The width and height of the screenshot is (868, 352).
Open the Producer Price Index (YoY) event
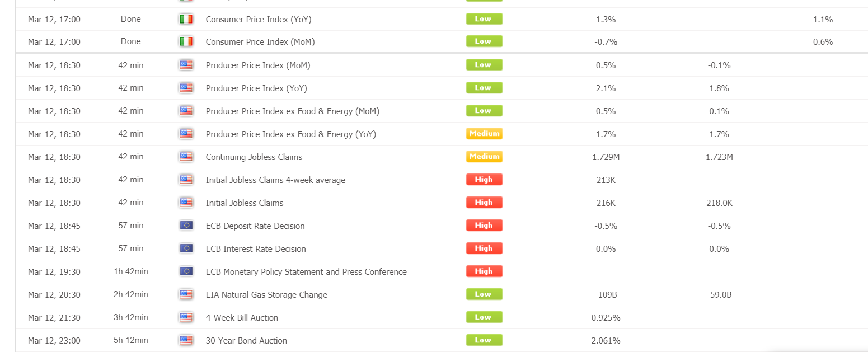tap(256, 88)
